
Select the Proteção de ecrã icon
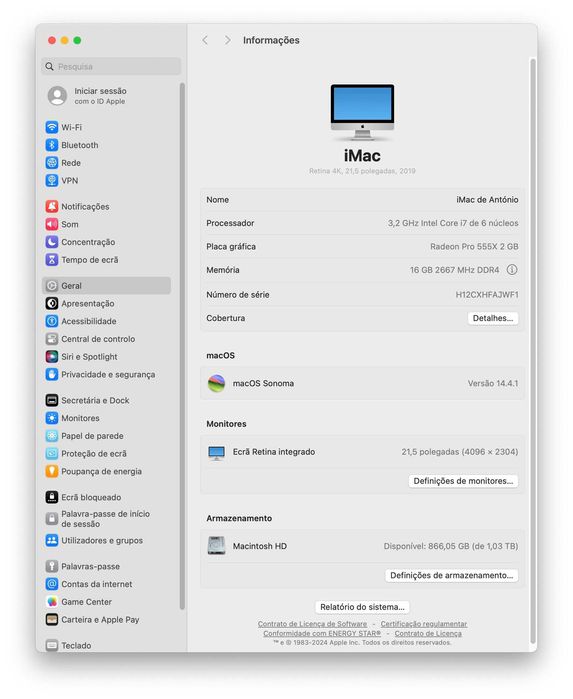click(x=52, y=453)
